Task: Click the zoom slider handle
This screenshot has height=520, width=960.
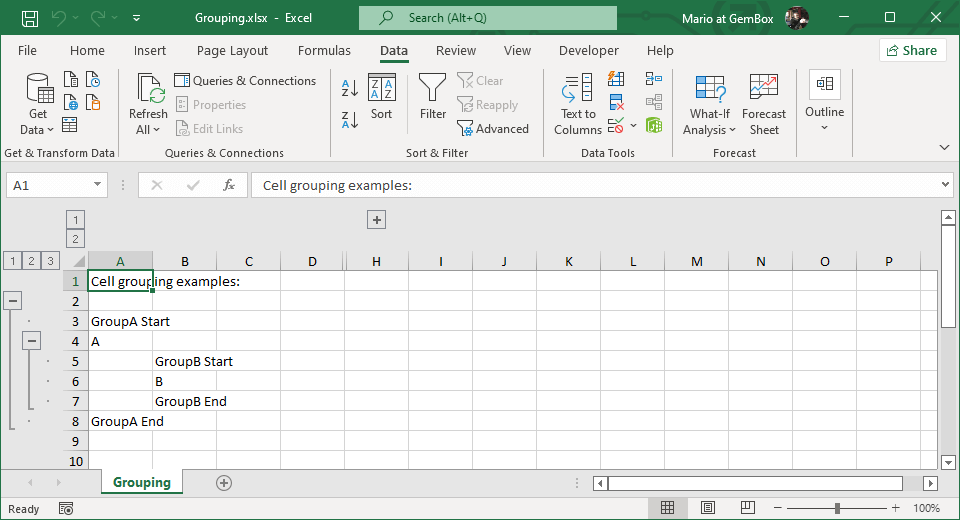Action: (x=837, y=508)
